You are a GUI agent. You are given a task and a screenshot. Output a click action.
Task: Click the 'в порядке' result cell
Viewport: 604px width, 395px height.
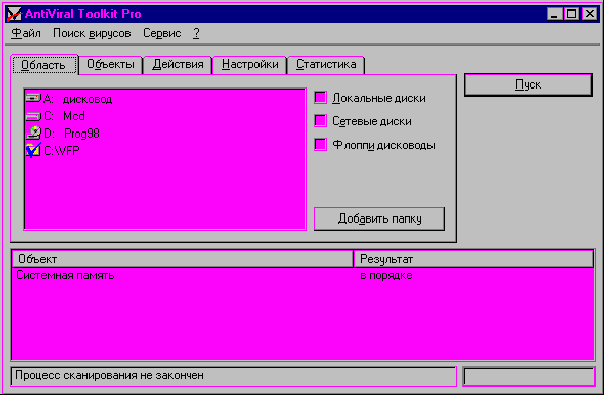(386, 276)
